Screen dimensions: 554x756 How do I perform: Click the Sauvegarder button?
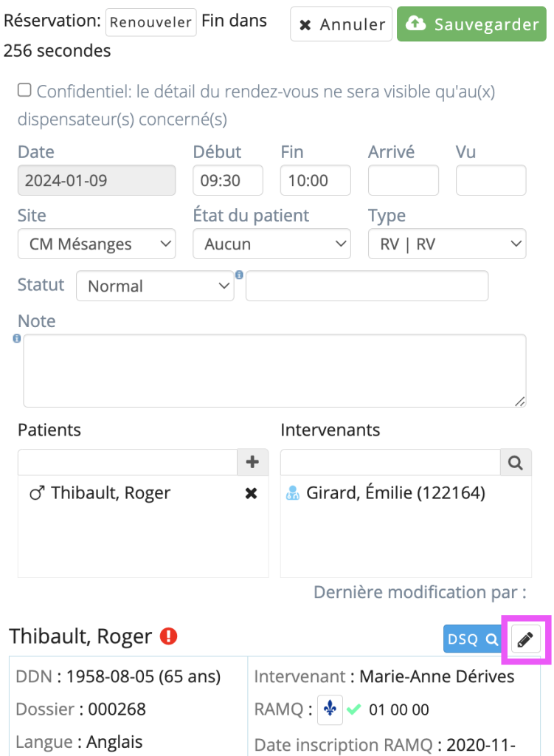pos(471,24)
